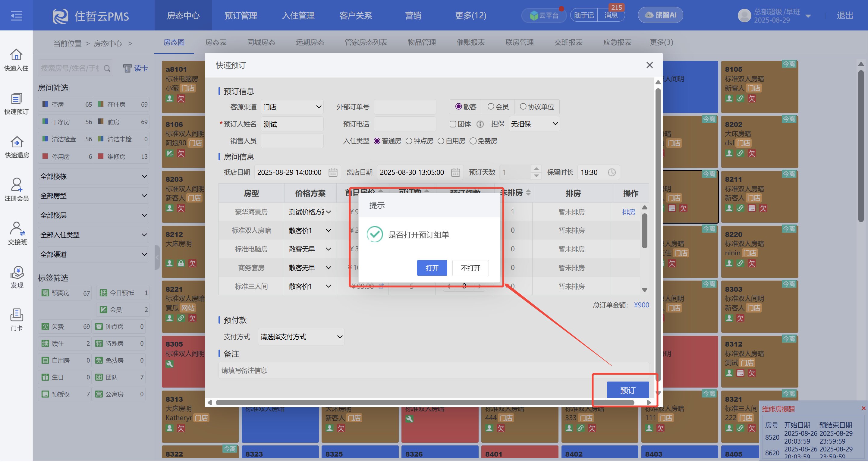Image resolution: width=868 pixels, height=462 pixels.
Task: Expand the 全部楼栋 filter dropdown
Action: click(93, 176)
